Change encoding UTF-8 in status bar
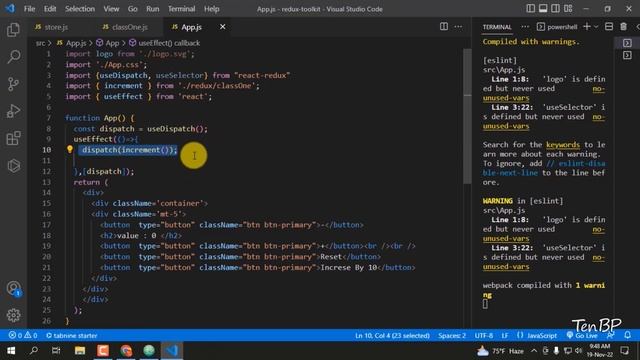 coord(484,336)
